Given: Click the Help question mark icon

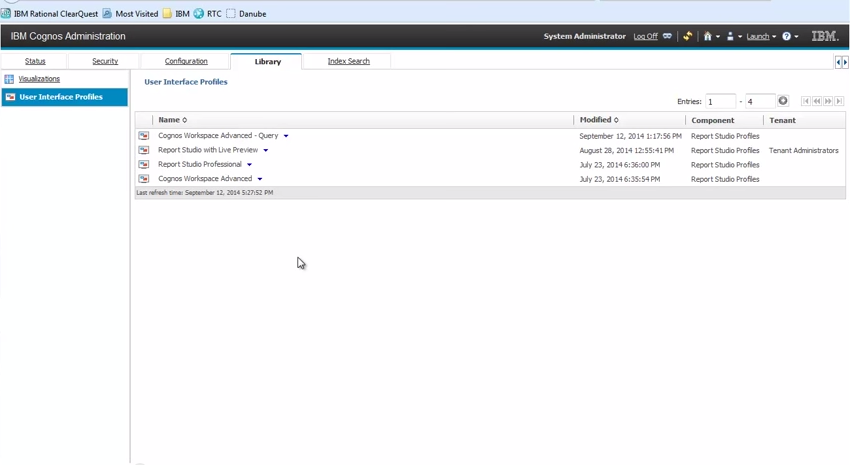Looking at the screenshot, I should [x=786, y=36].
